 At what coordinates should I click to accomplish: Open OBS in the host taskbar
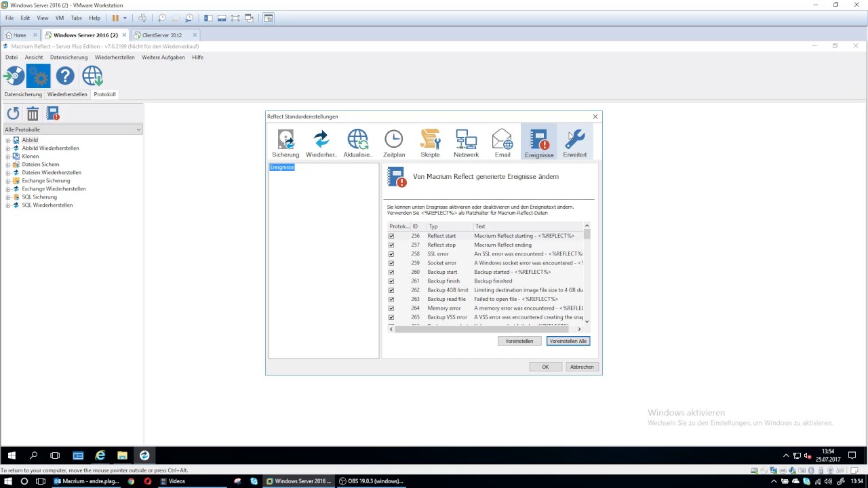[370, 481]
